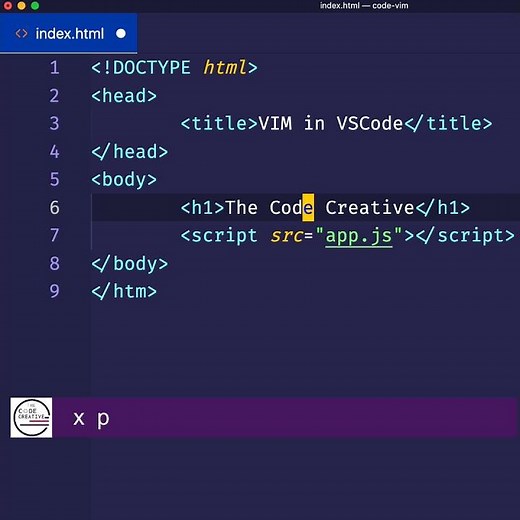Click The Code Creative logo thumbnail
This screenshot has height=520, width=520.
pos(31,417)
